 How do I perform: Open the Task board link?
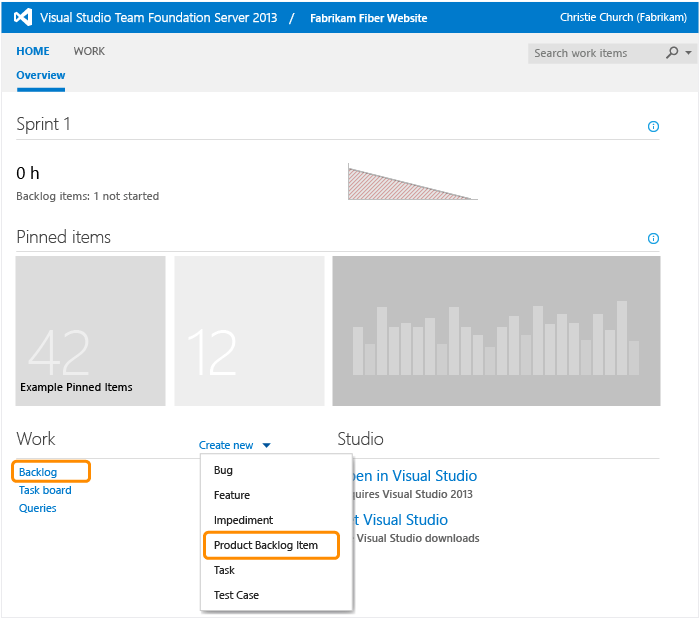45,490
